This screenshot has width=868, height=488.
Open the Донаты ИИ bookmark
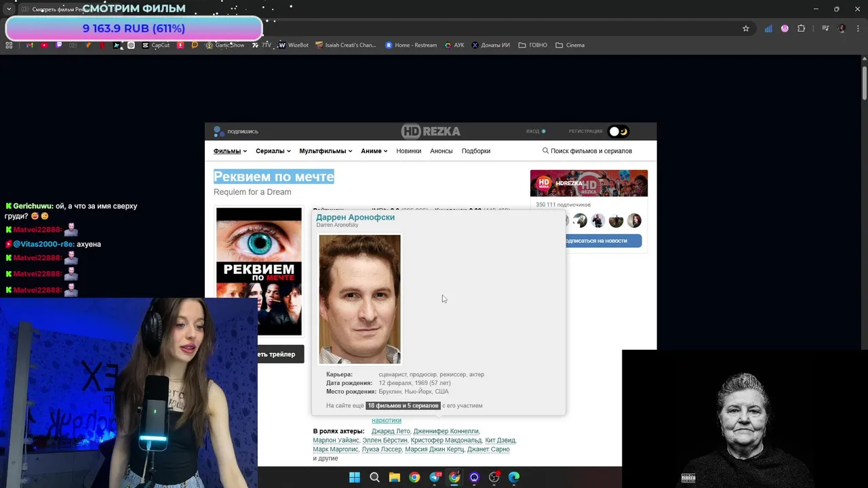pyautogui.click(x=490, y=45)
